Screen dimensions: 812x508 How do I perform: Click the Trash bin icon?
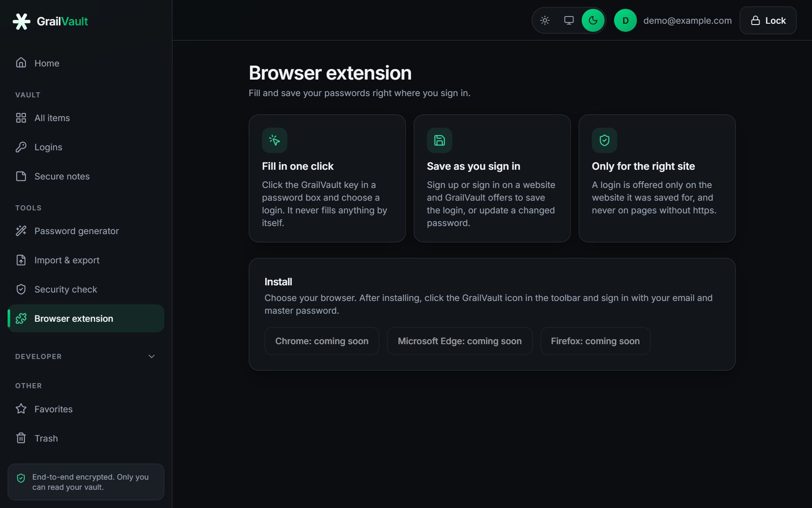21,438
